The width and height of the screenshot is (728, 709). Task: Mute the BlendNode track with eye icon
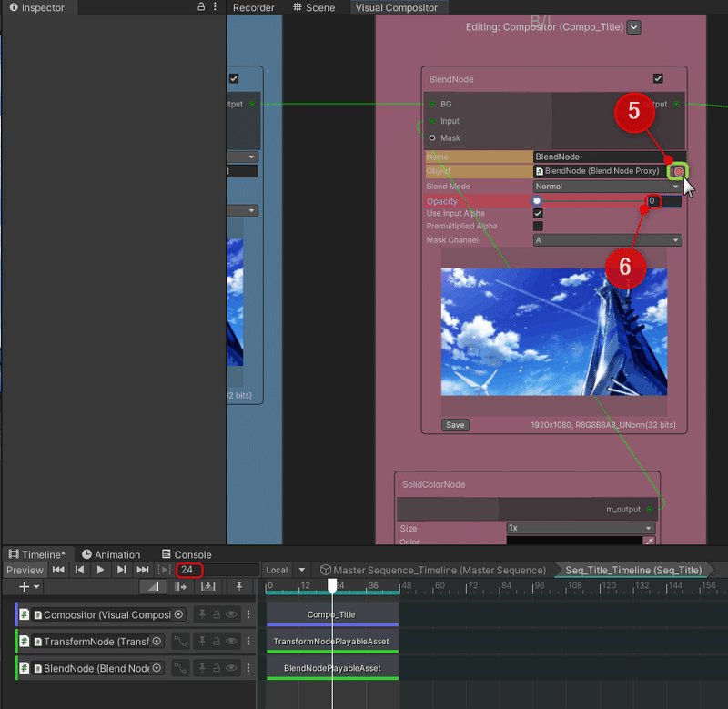point(231,668)
